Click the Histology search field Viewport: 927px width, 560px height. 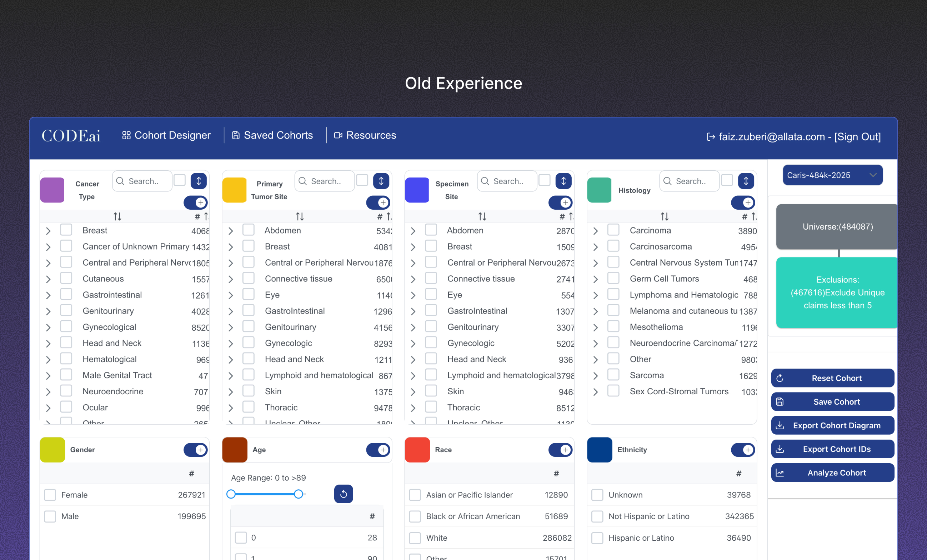(x=689, y=181)
